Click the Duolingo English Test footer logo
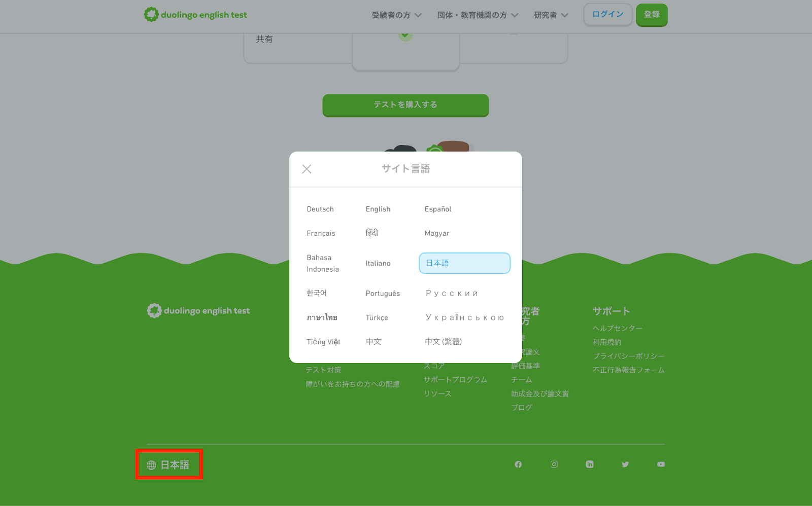Image resolution: width=812 pixels, height=506 pixels. 198,310
